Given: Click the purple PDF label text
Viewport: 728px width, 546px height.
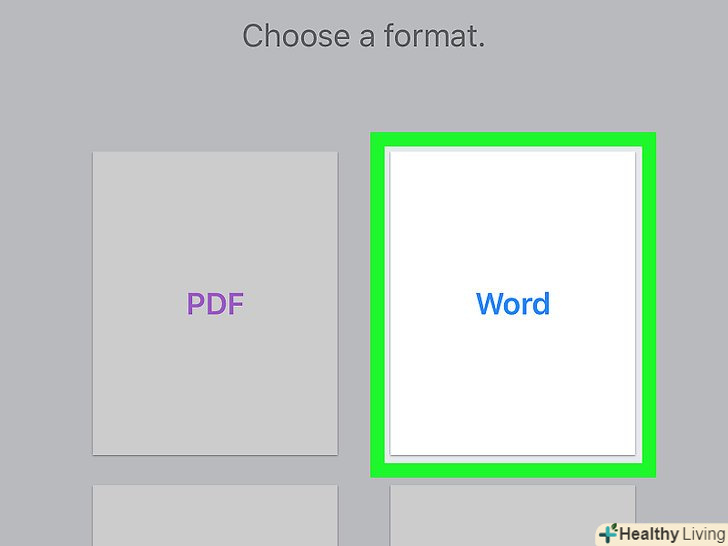Looking at the screenshot, I should pos(215,304).
